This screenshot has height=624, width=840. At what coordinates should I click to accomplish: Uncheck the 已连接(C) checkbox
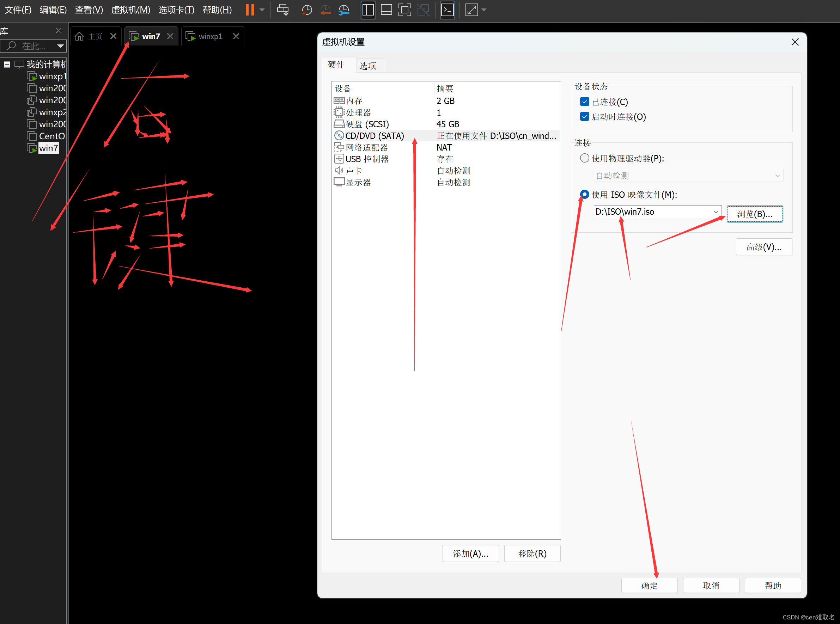(x=585, y=102)
